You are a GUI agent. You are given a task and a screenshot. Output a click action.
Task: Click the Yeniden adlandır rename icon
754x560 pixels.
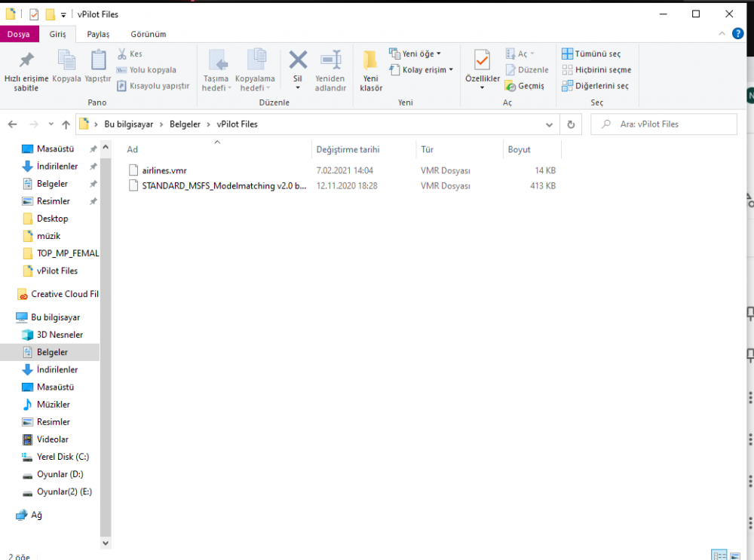330,62
